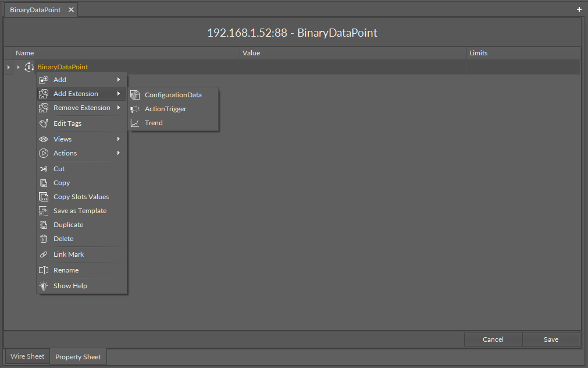This screenshot has height=368, width=588.
Task: Click the BinaryDataPoint component icon
Action: [29, 67]
